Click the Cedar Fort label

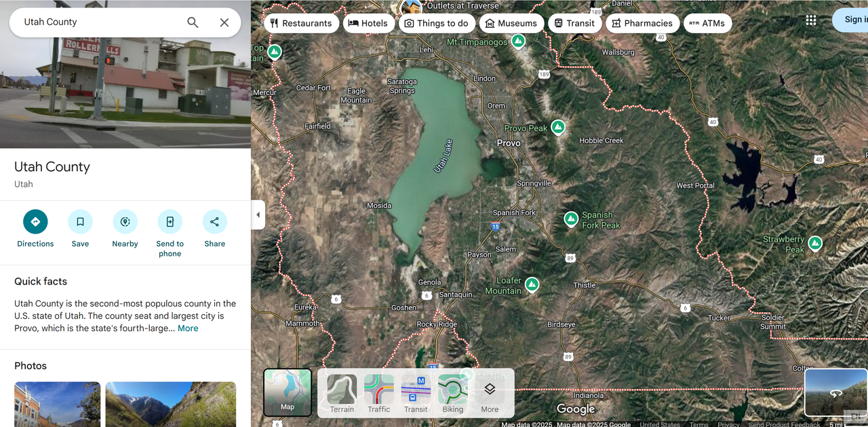pyautogui.click(x=314, y=88)
